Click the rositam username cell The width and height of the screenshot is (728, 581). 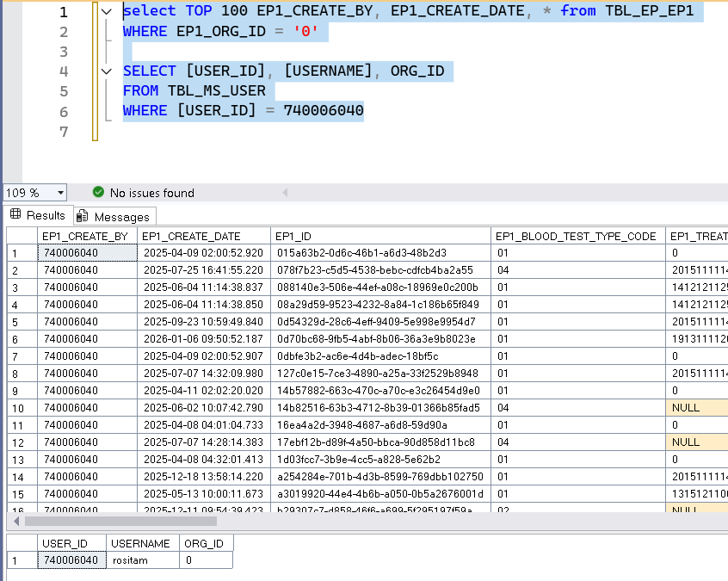pyautogui.click(x=131, y=560)
